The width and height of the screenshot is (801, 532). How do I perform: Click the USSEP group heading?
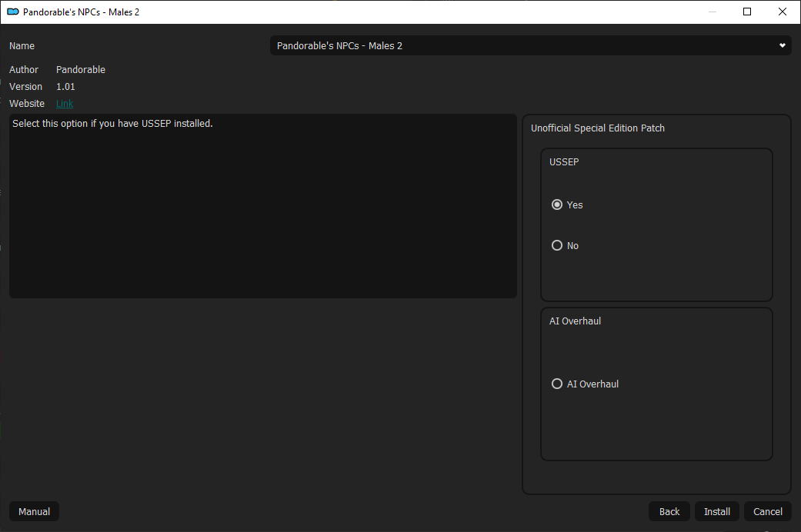pyautogui.click(x=564, y=162)
